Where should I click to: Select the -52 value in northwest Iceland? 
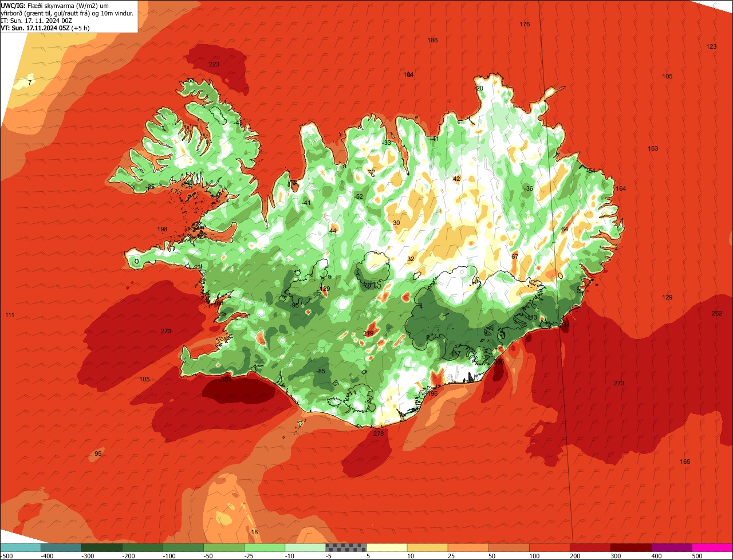tap(358, 196)
